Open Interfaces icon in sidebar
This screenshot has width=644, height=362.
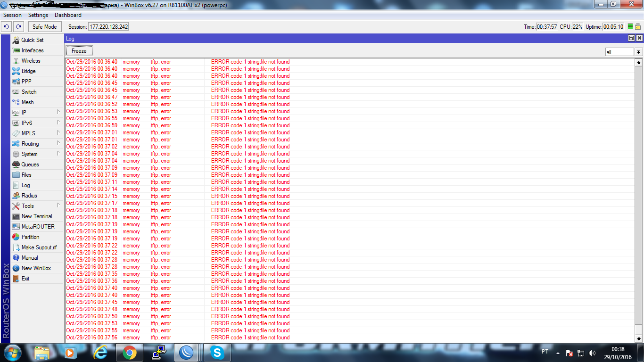coord(16,50)
